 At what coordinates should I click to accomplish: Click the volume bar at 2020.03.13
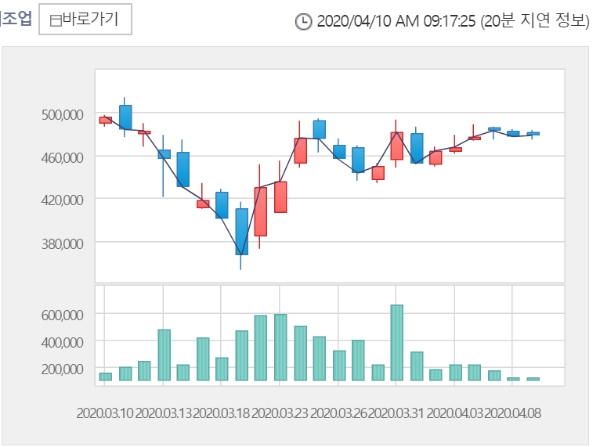164,355
